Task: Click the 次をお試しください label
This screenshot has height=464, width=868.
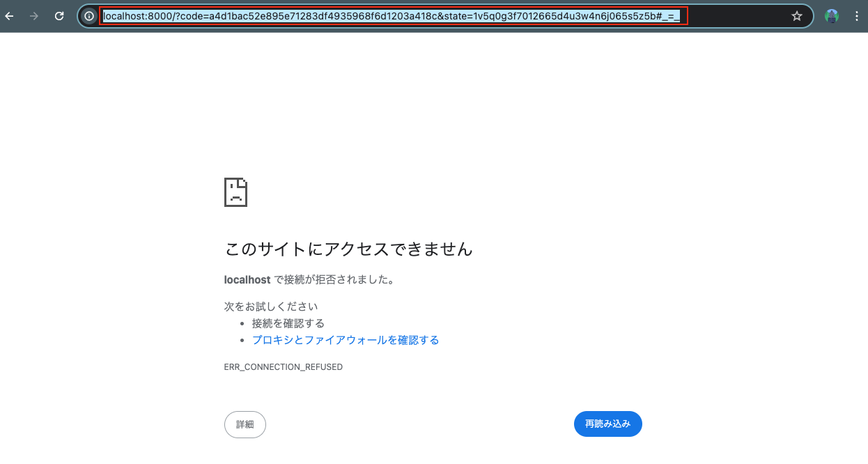Action: pos(270,306)
